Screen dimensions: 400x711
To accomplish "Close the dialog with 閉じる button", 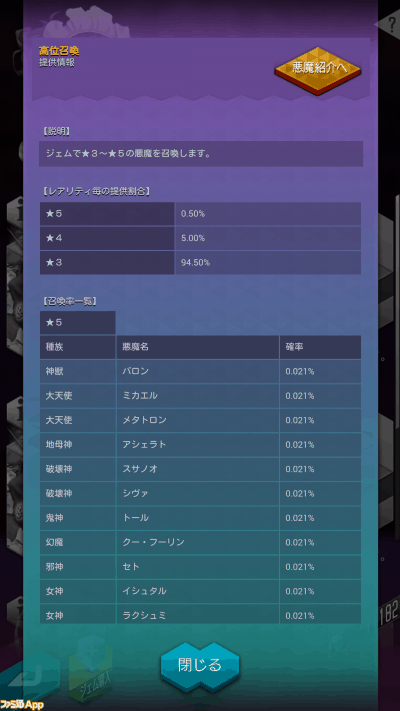I will [x=200, y=665].
